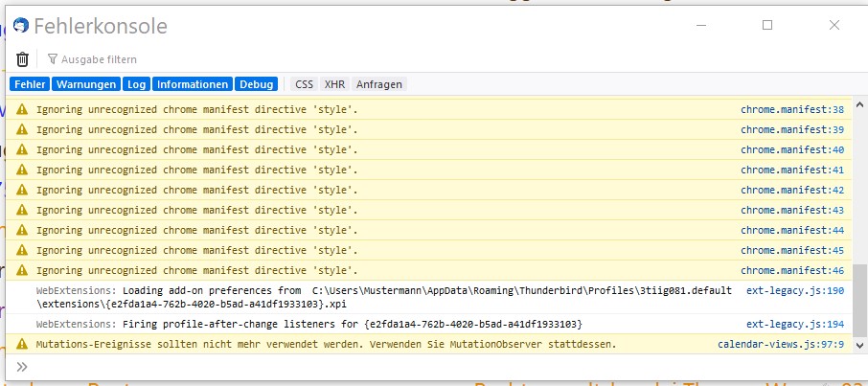Click warning icon next to chrome.manifest:38 message

[22, 109]
